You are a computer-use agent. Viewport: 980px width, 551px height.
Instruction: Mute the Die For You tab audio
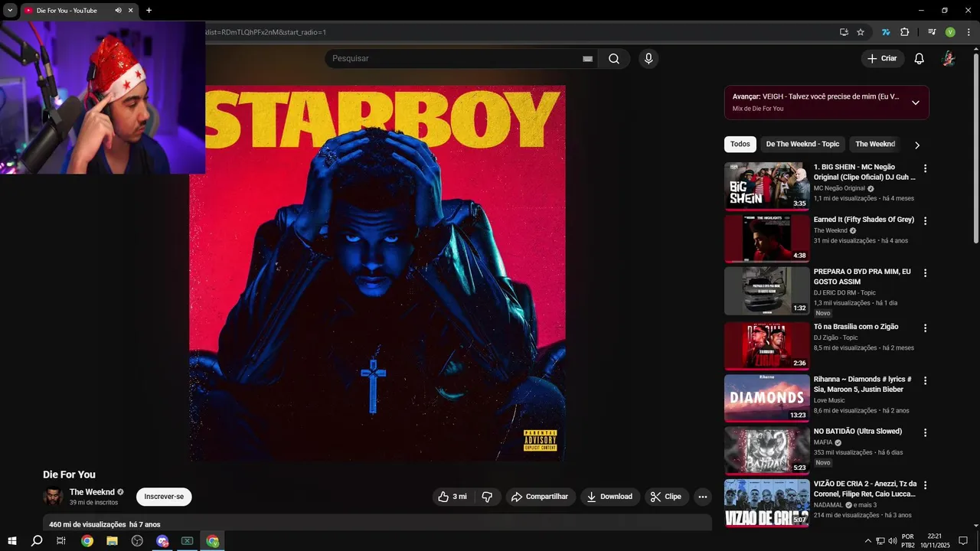[118, 11]
